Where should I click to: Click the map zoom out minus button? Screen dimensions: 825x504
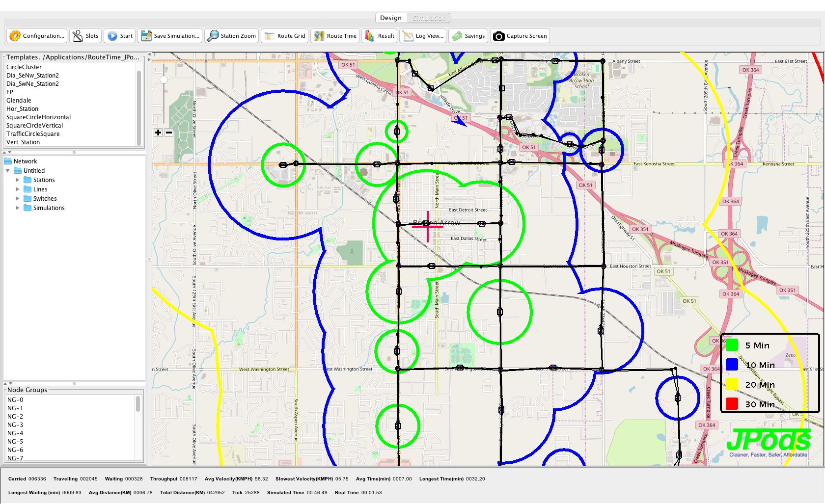169,133
